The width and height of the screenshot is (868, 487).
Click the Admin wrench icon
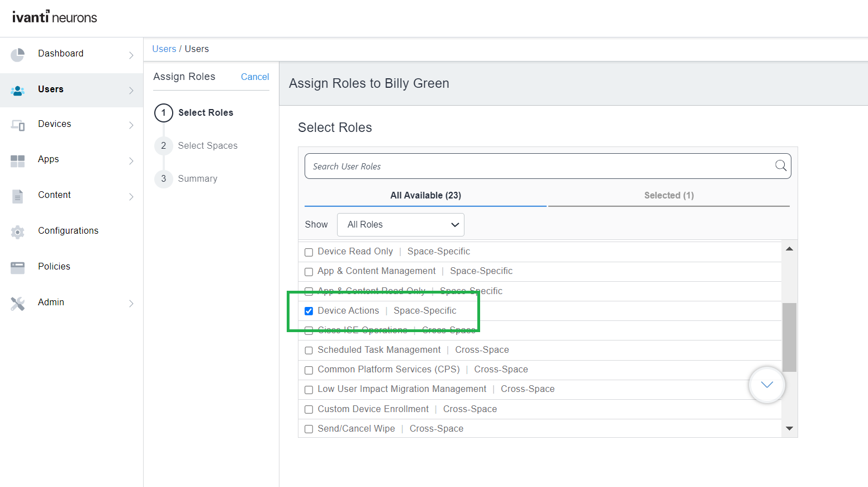[x=17, y=303]
